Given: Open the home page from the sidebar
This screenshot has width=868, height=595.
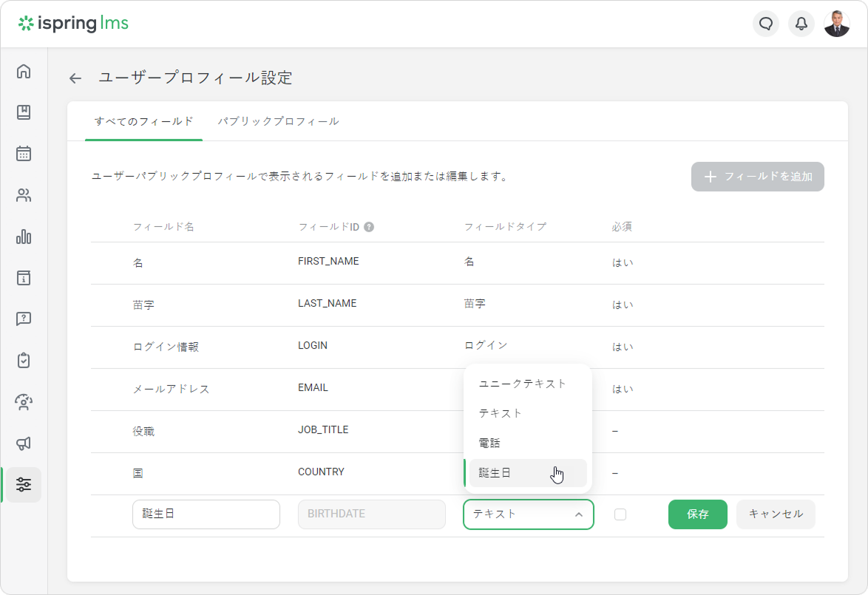Looking at the screenshot, I should click(24, 72).
